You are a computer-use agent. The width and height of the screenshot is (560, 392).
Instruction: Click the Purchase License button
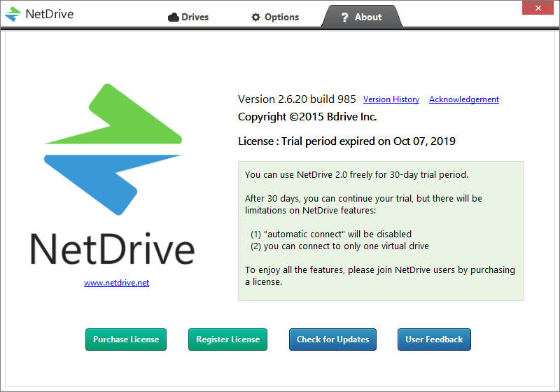coord(126,339)
